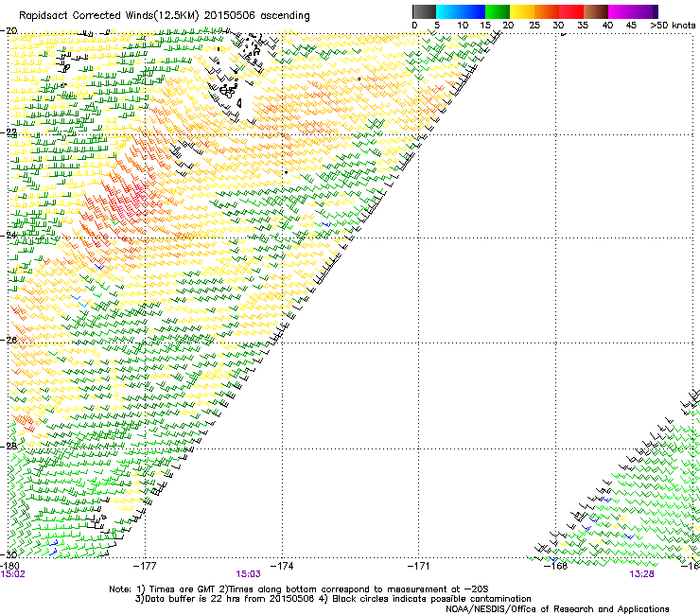Choose the magenta 40-45 knots legend swatch

click(x=621, y=11)
